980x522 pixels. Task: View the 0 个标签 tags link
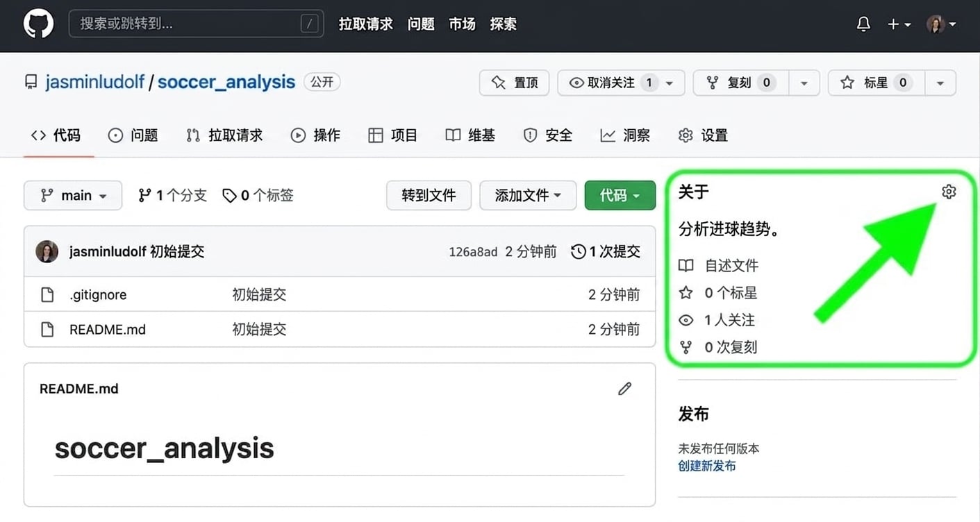coord(258,196)
